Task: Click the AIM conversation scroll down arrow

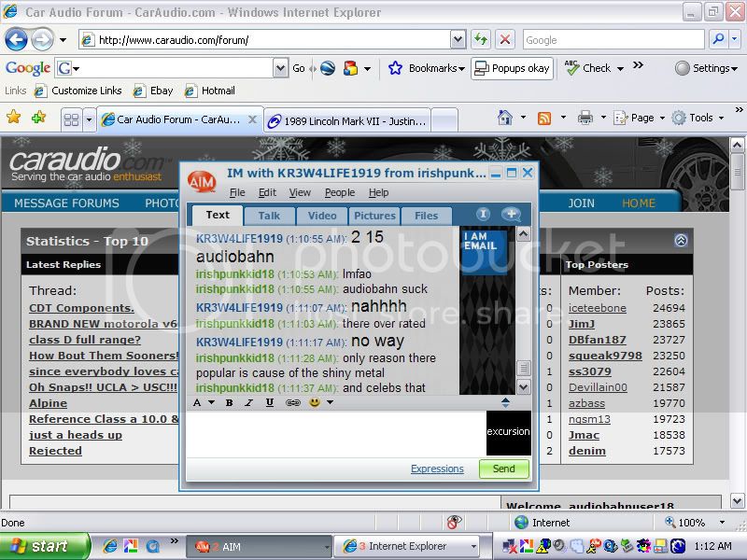Action: (523, 386)
